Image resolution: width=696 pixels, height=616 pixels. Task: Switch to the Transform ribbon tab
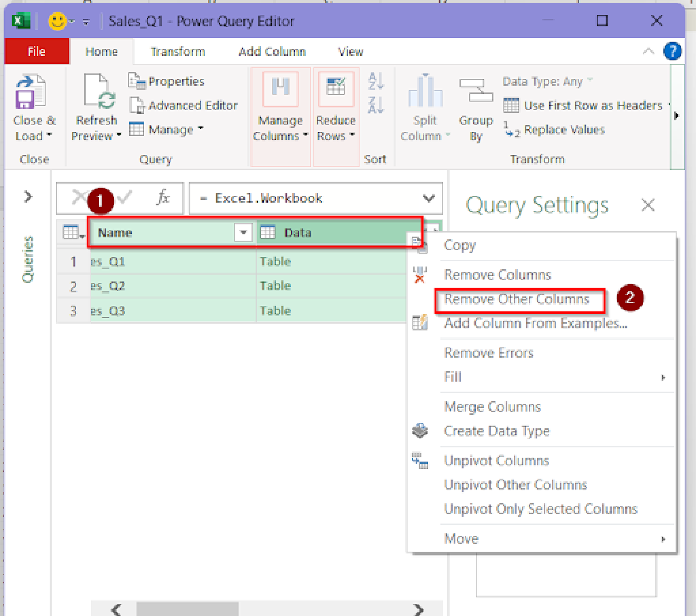178,51
